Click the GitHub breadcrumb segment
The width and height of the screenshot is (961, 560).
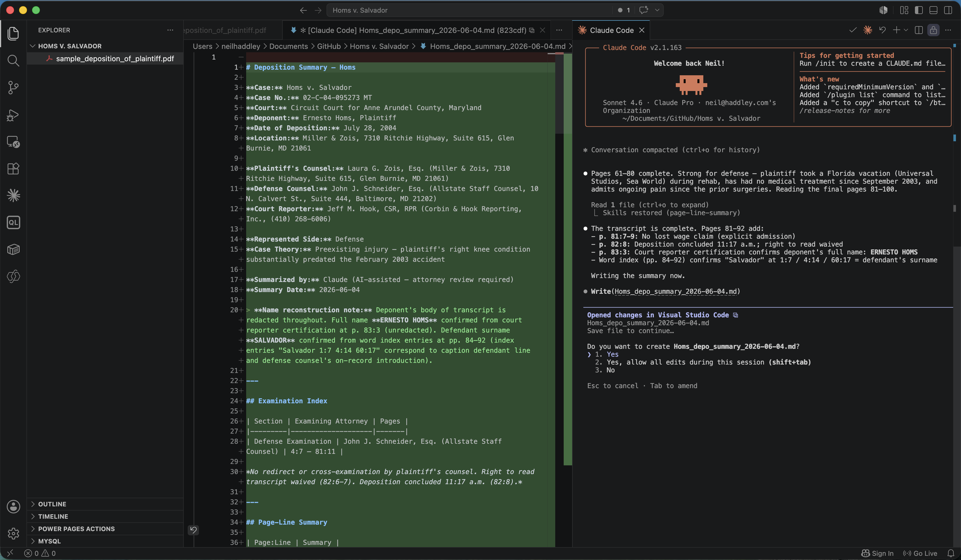tap(329, 46)
